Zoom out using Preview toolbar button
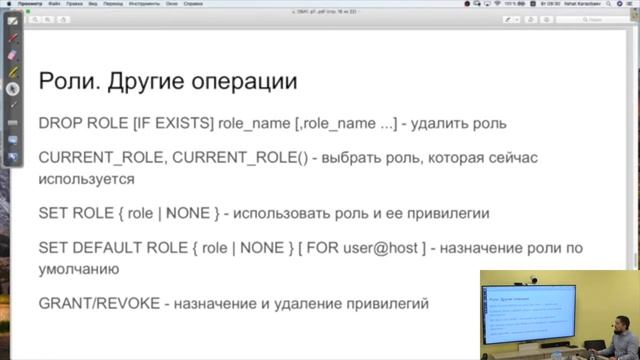This screenshot has width=640, height=360. click(x=36, y=20)
